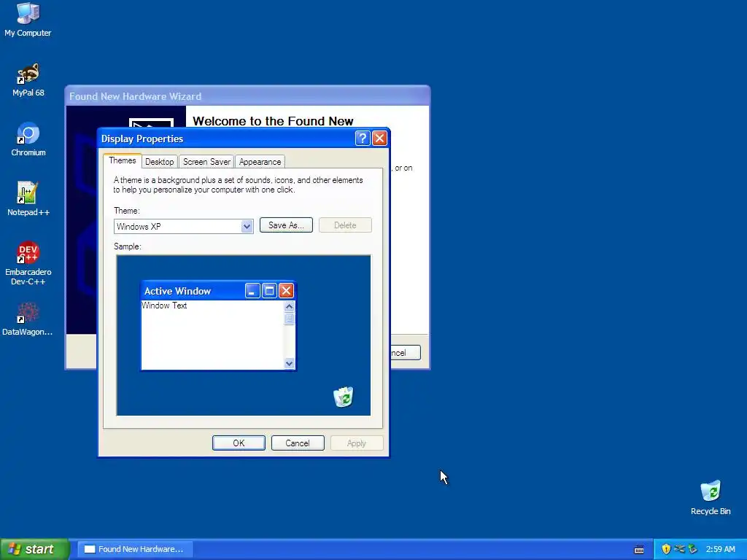
Task: Click the sample window scroll-down arrow
Action: click(289, 364)
